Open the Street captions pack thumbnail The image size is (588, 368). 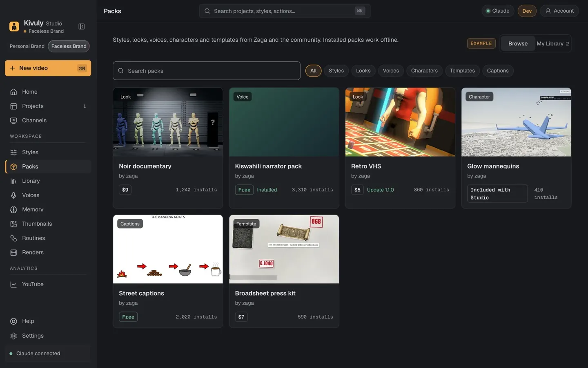coord(168,249)
